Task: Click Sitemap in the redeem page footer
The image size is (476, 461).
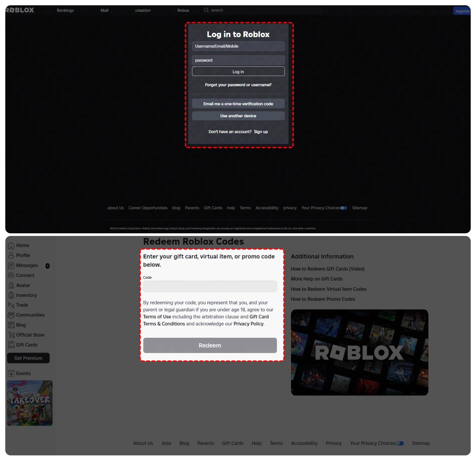Action: tap(421, 443)
